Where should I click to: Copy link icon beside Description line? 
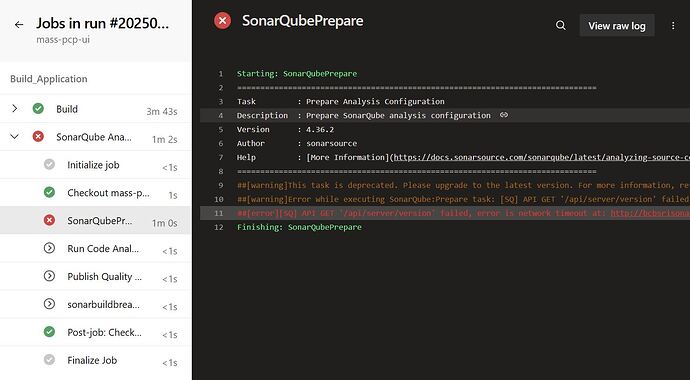click(x=504, y=115)
